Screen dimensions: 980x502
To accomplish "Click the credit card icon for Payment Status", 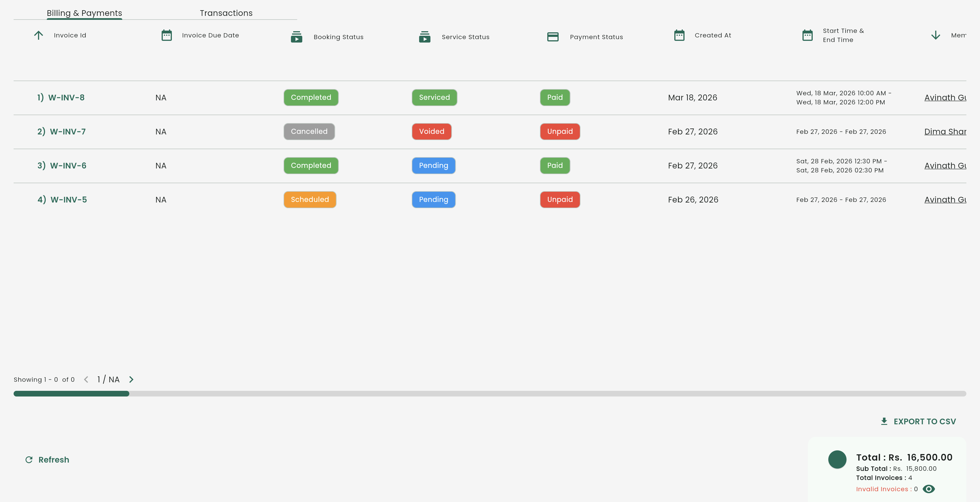I will tap(553, 37).
